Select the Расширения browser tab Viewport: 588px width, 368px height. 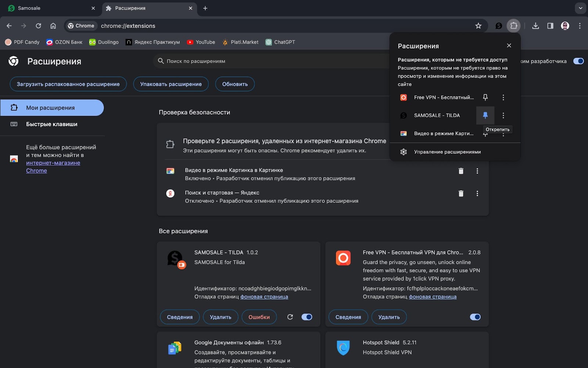(x=149, y=8)
